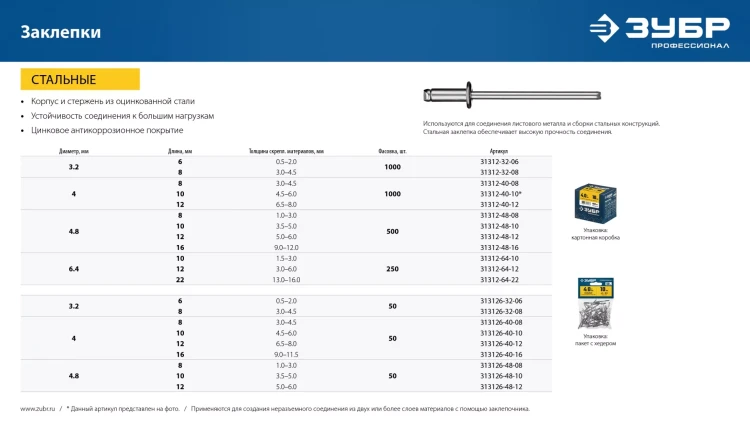Select article 31312-48-16
The image size is (750, 422).
click(499, 247)
